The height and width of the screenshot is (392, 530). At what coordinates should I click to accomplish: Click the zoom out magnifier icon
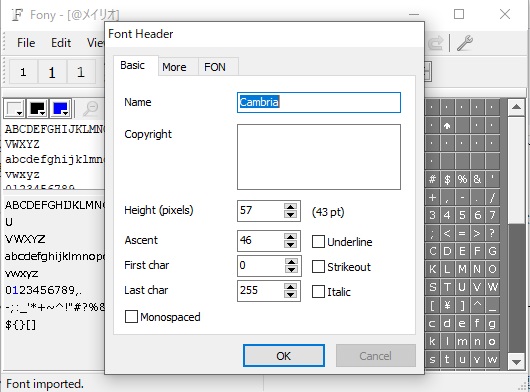tap(90, 108)
